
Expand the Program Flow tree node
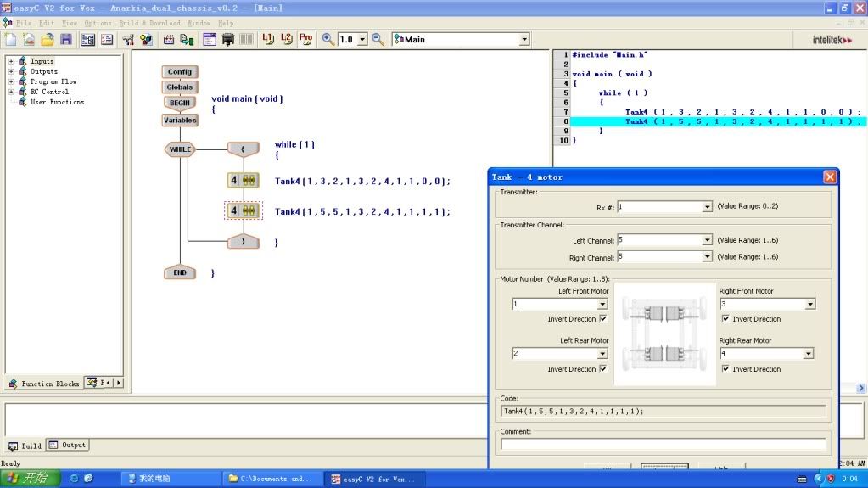11,81
